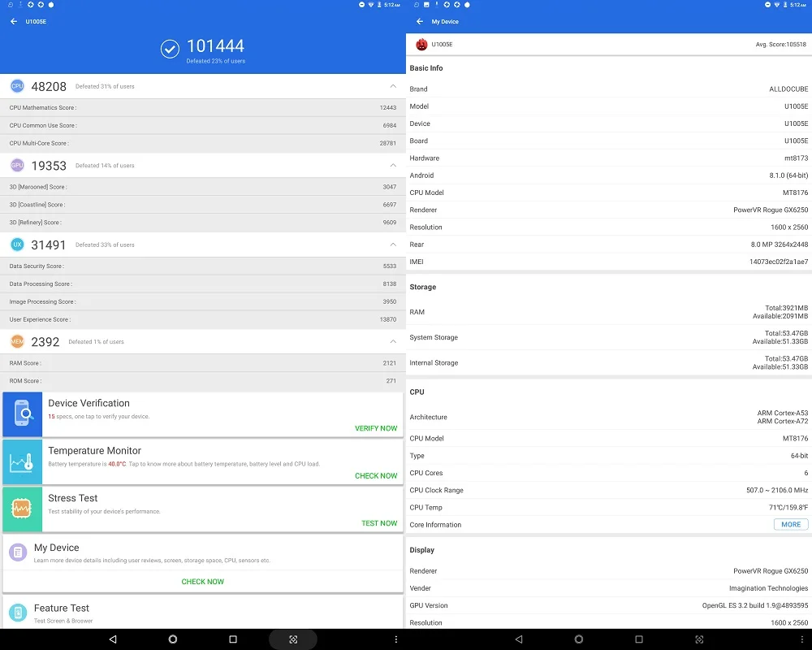Tap the MEM score badge icon
This screenshot has width=812, height=650.
[x=17, y=341]
